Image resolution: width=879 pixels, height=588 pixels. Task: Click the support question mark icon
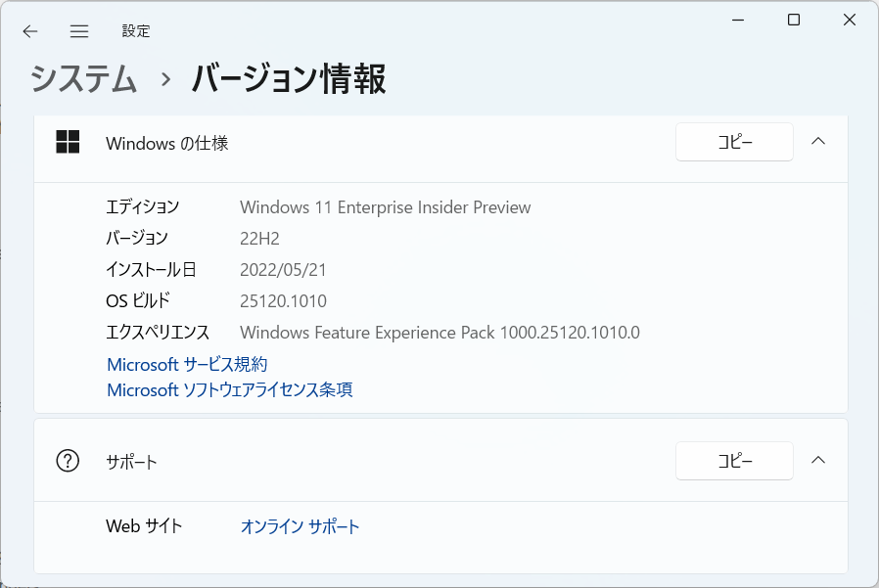click(x=68, y=461)
